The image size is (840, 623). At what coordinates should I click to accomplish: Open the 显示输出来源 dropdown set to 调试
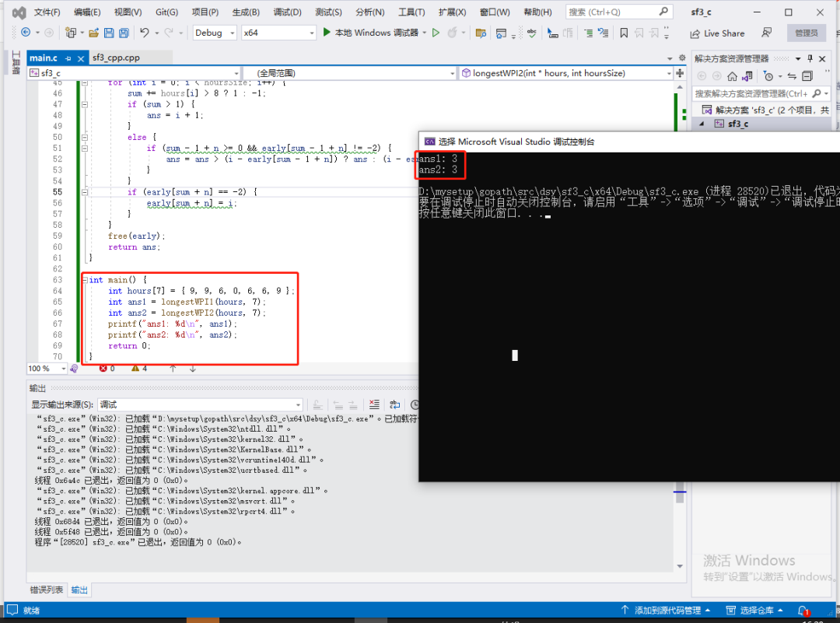(x=201, y=404)
